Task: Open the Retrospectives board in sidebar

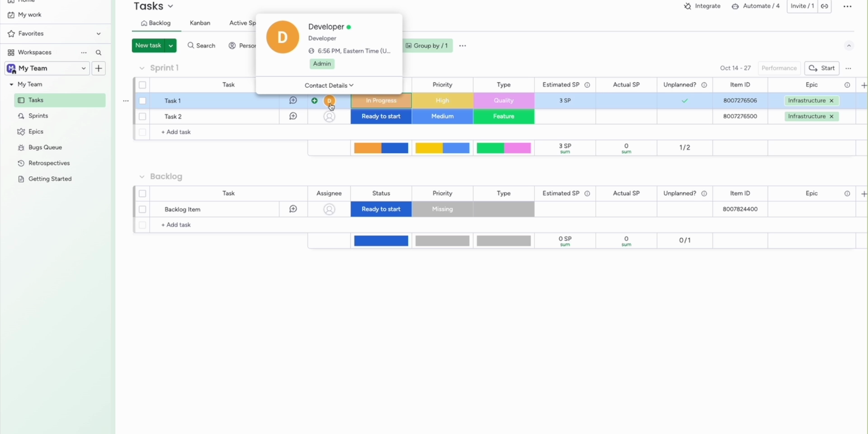Action: [49, 163]
